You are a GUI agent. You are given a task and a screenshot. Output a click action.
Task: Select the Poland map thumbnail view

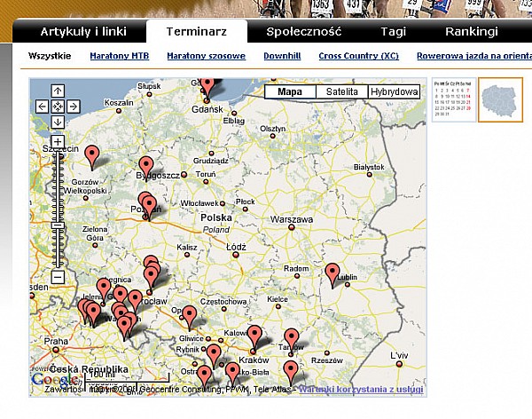point(500,99)
